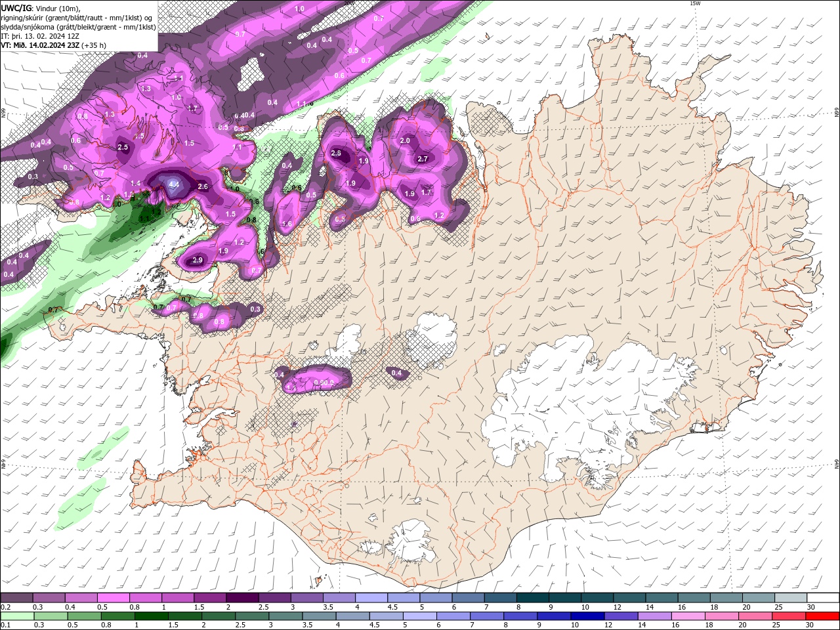Click the bright red 30 swatch on lower scale

(822, 616)
